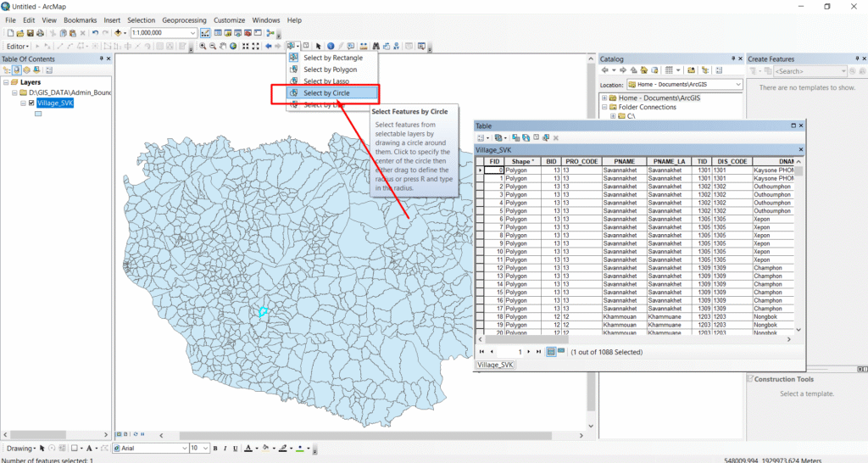The image size is (868, 463).
Task: Open the font size 10 dropdown
Action: tap(205, 449)
